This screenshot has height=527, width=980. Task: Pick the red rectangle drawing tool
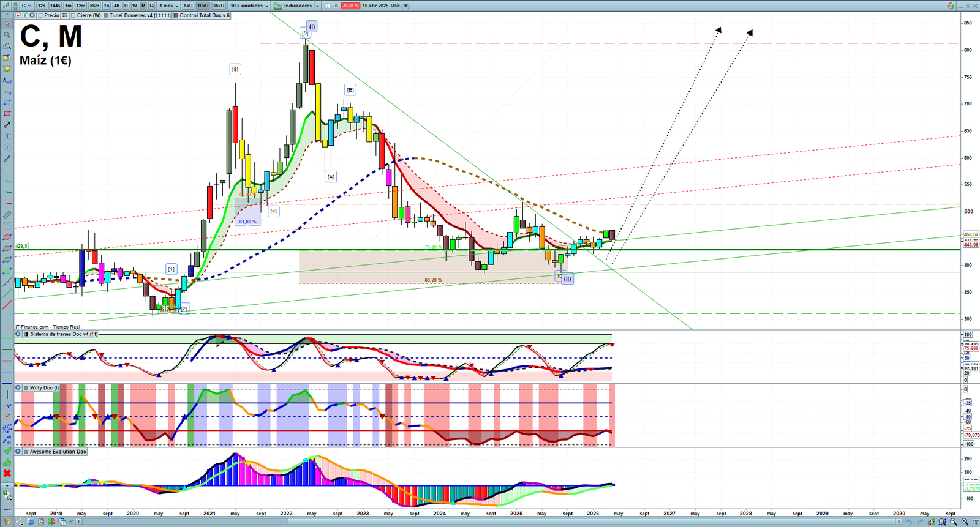[7, 114]
